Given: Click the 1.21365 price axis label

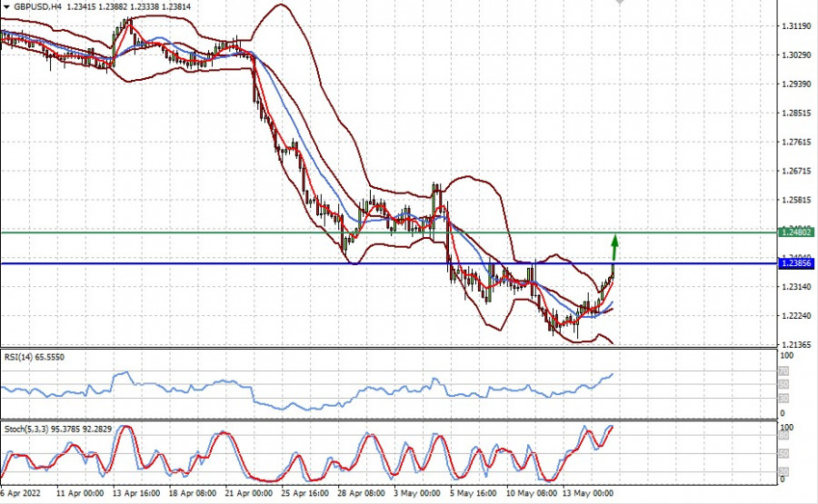Looking at the screenshot, I should (x=796, y=344).
